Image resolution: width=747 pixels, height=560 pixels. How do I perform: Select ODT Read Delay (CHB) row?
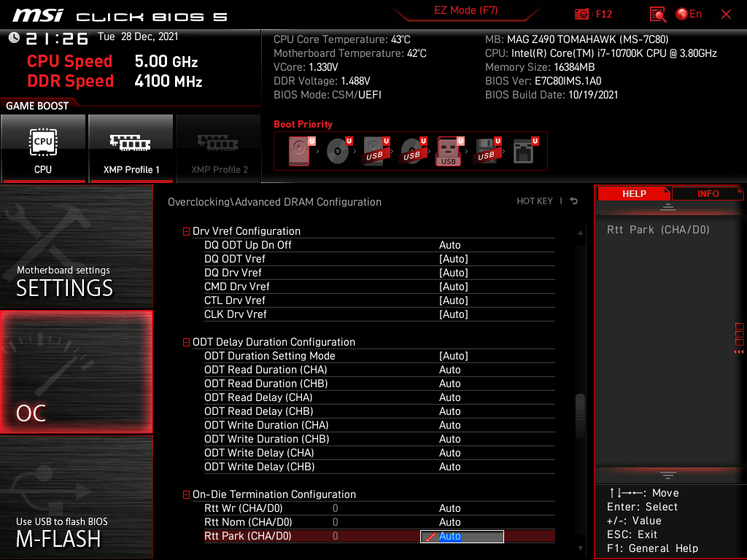[x=379, y=411]
